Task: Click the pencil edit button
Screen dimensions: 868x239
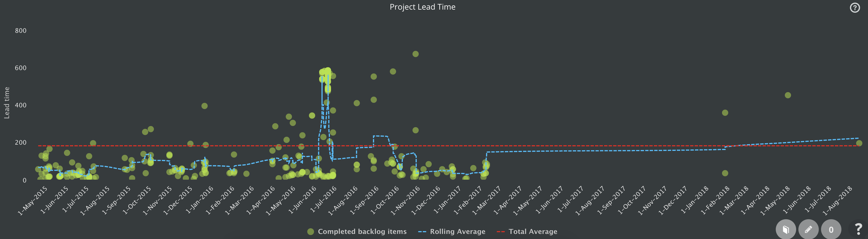Action: (808, 230)
